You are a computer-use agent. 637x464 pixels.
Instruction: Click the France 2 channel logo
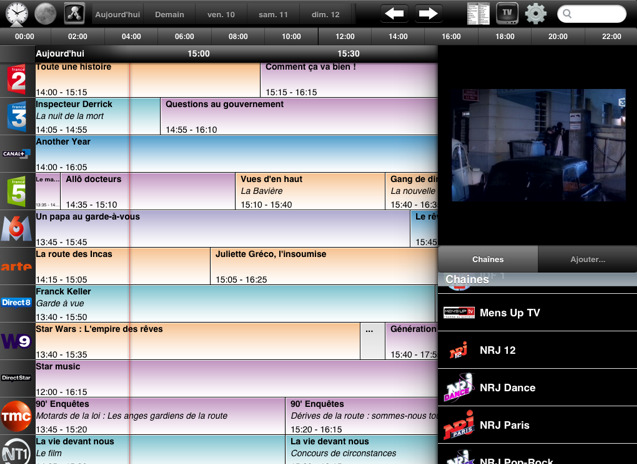coord(17,80)
